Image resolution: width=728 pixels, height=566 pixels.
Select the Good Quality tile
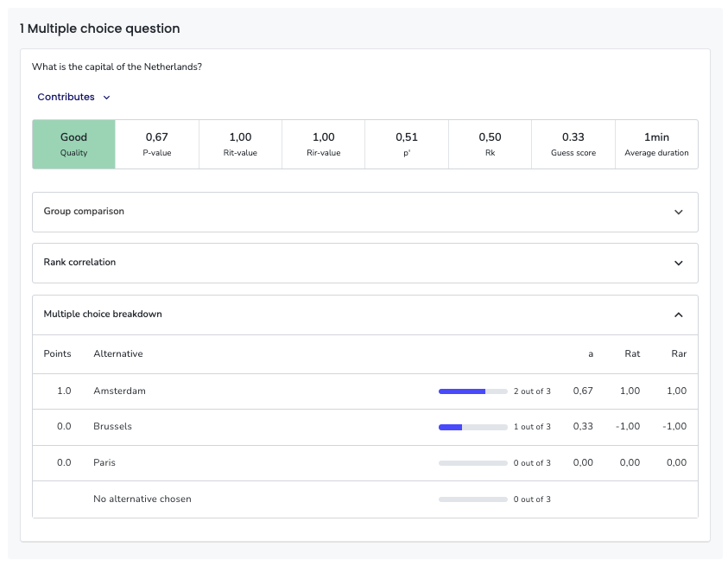73,144
